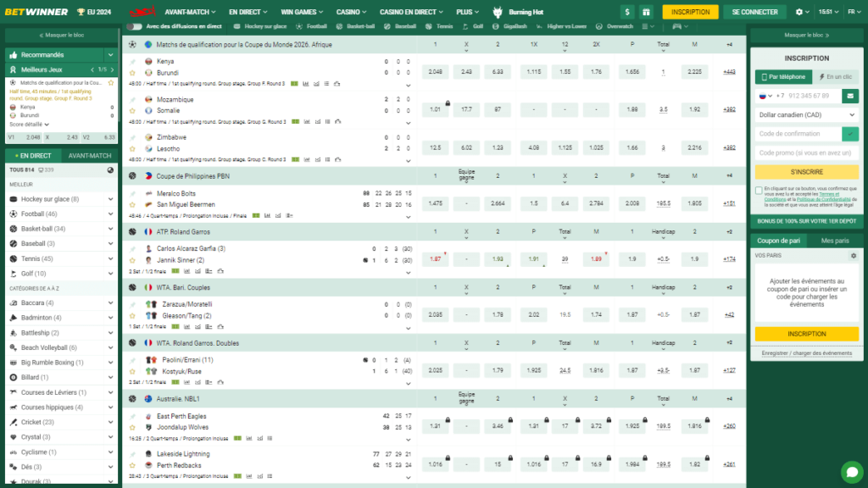This screenshot has width=868, height=488.
Task: Click the globe icon in TOUS row
Action: click(110, 169)
